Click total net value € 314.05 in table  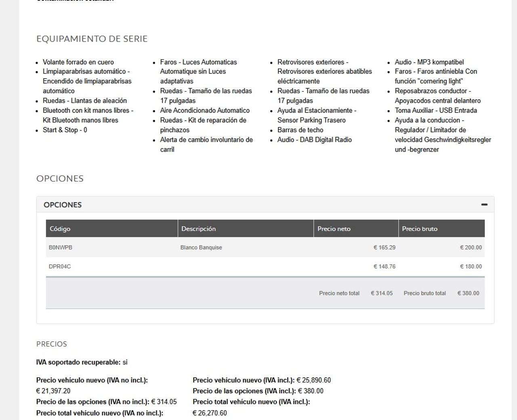pyautogui.click(x=382, y=293)
